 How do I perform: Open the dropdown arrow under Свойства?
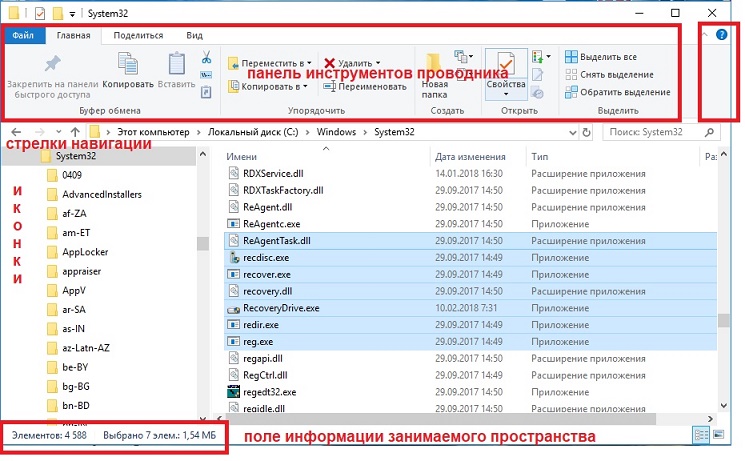(x=506, y=94)
